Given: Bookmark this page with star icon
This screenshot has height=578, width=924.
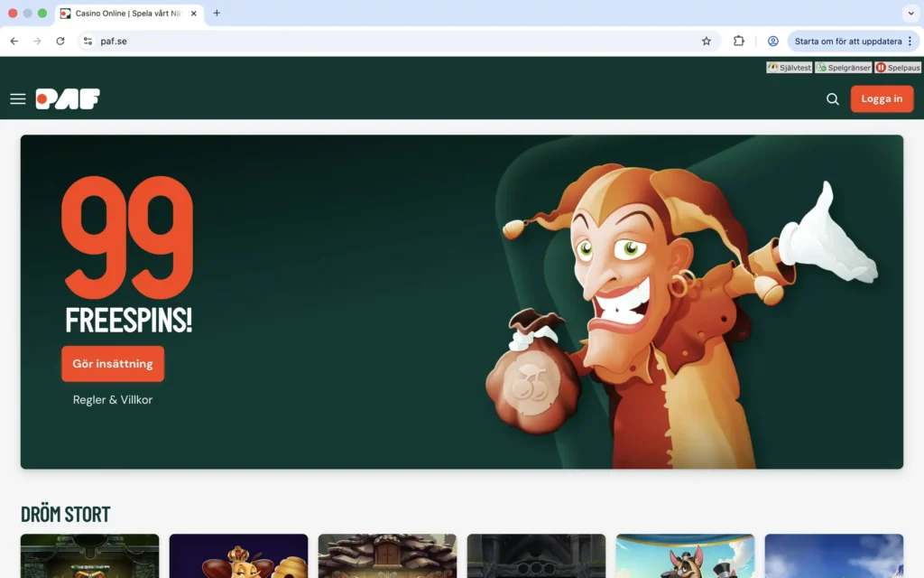Looking at the screenshot, I should pyautogui.click(x=707, y=42).
